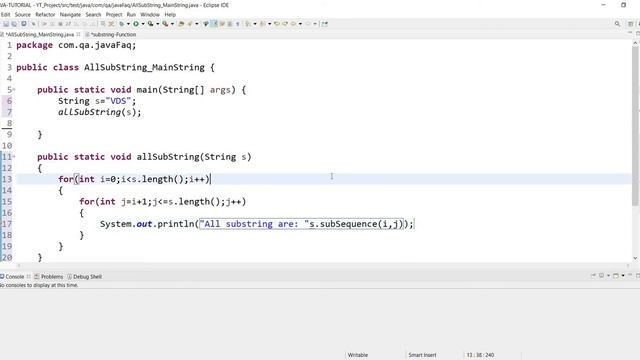Click the Coverage launch icon
This screenshot has width=640, height=360.
[x=150, y=24]
